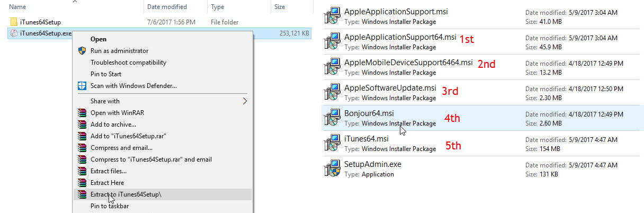Click WinRAR icon beside Extract Here
Screen dimensions: 644x213
click(x=82, y=182)
